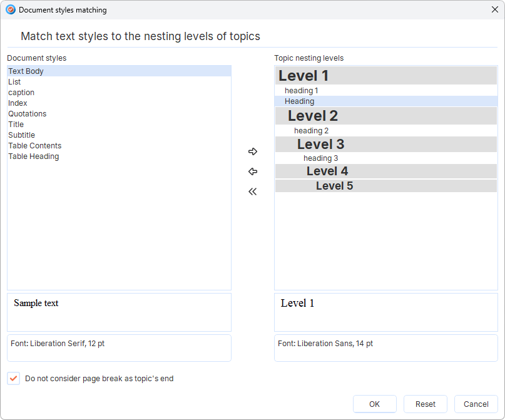Toggle 'Do not consider page break' checkbox
The image size is (505, 420).
[x=14, y=378]
